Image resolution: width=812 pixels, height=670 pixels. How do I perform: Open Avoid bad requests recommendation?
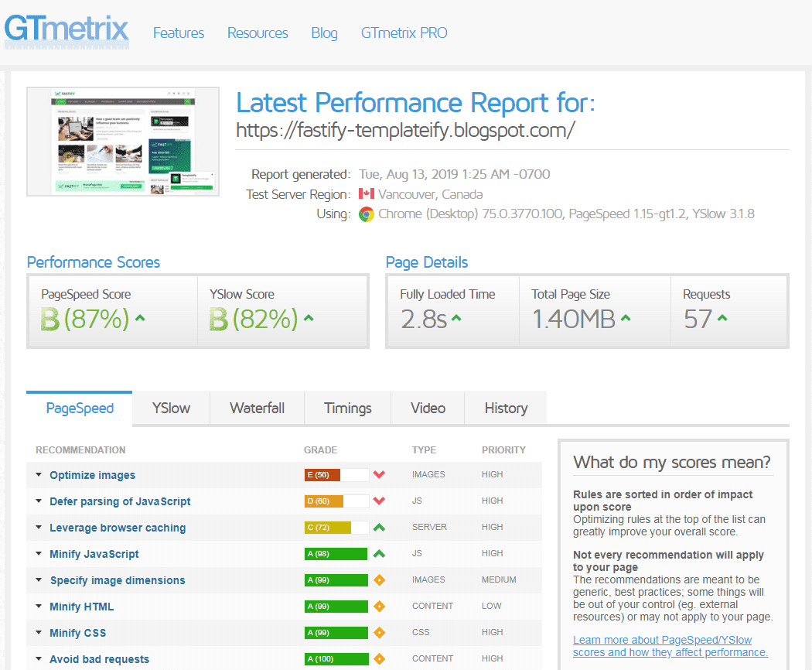[100, 660]
